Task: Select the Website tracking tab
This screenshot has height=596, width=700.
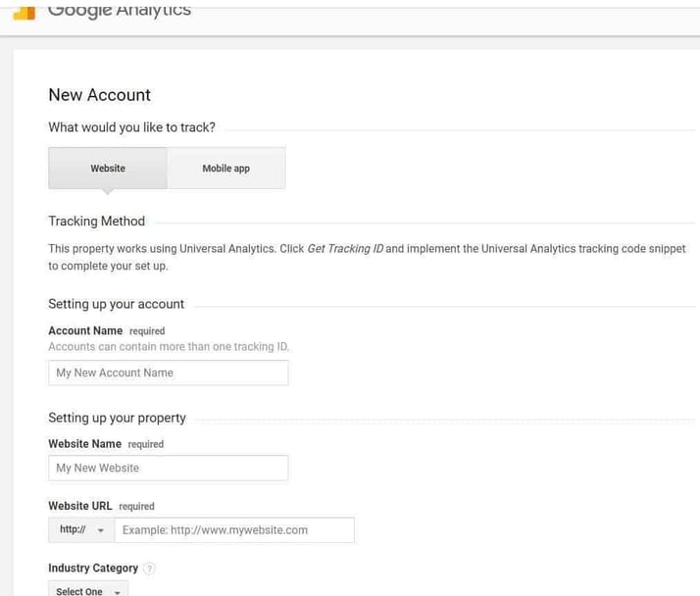Action: pyautogui.click(x=108, y=169)
